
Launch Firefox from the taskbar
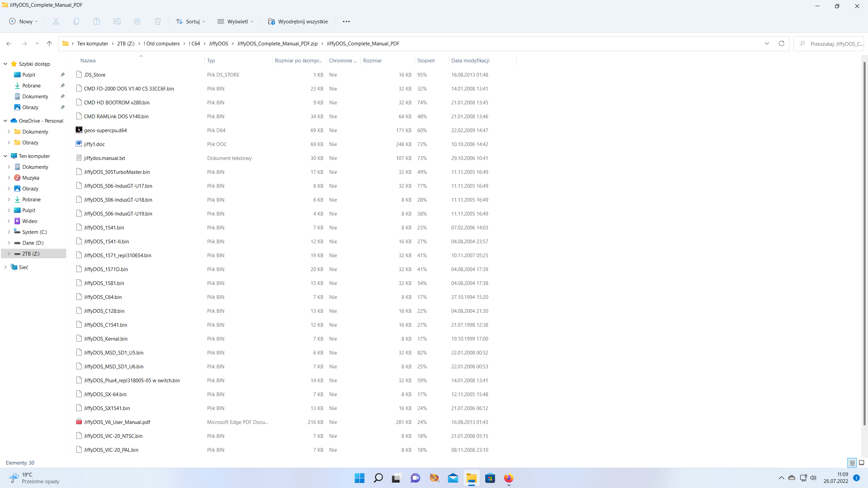point(509,478)
